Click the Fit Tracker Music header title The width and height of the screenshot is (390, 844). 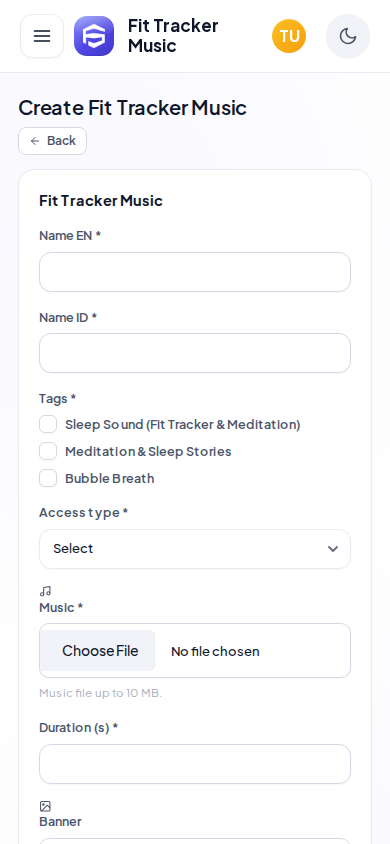pos(173,36)
